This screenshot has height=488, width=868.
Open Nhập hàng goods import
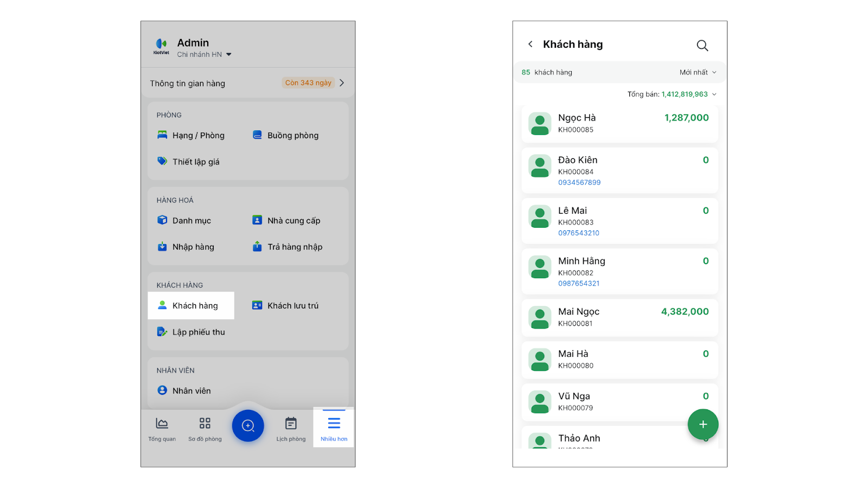186,247
